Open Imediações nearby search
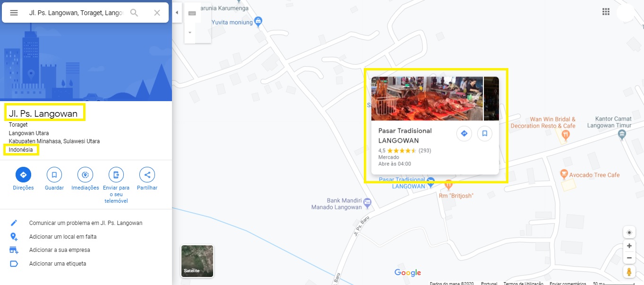The image size is (644, 285). 85,175
